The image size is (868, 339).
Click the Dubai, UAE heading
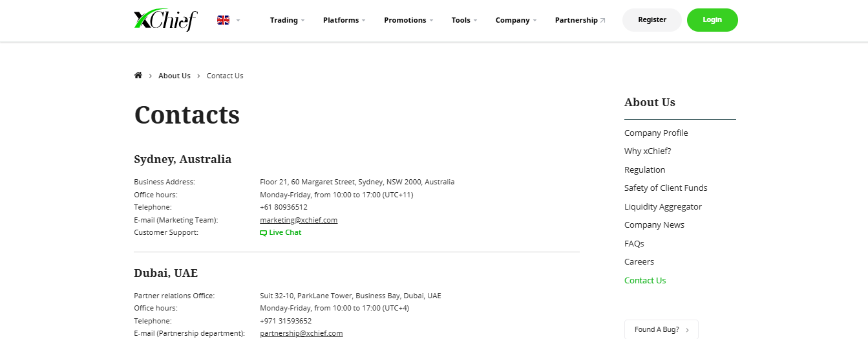click(x=166, y=273)
